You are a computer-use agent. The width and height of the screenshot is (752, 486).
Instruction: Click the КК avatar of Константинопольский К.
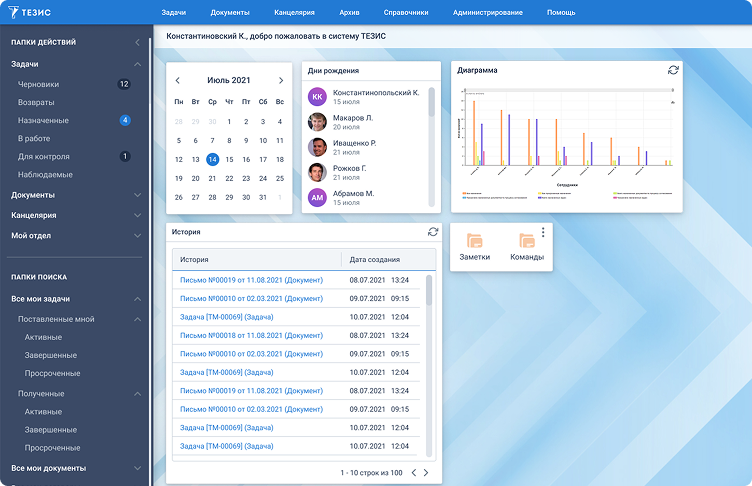point(317,96)
